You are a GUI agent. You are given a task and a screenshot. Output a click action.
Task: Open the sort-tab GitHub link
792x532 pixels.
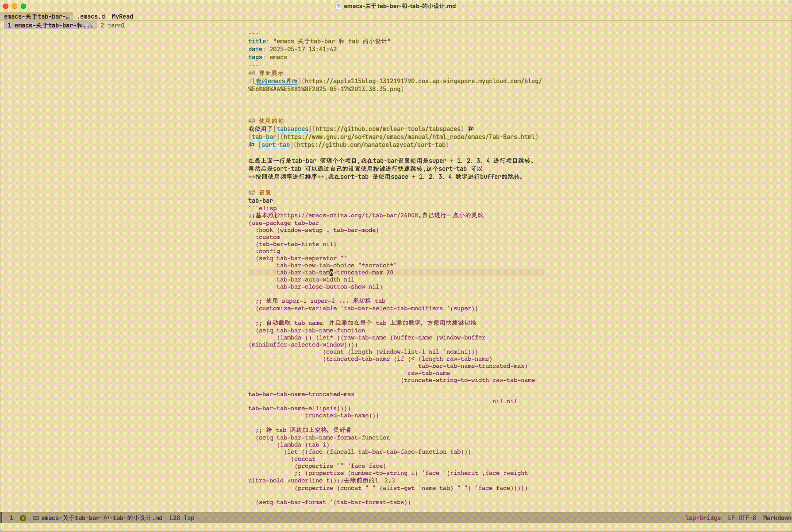[x=275, y=145]
